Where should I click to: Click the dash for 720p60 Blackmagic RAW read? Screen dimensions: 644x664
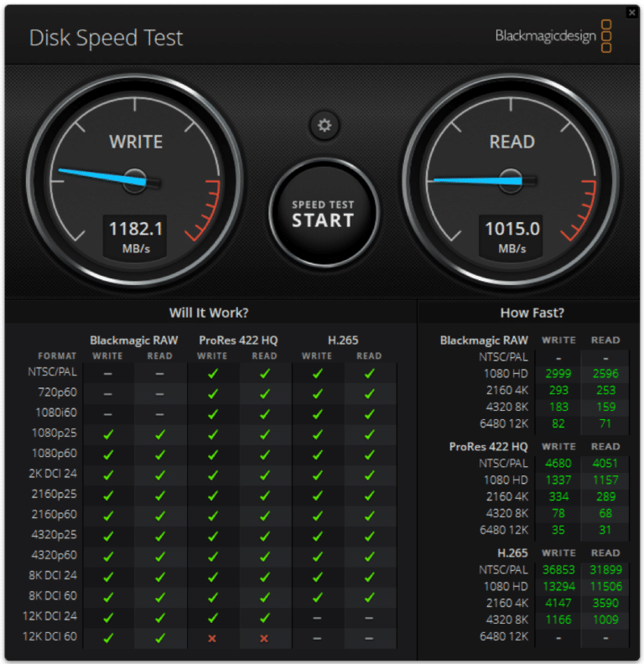point(159,394)
